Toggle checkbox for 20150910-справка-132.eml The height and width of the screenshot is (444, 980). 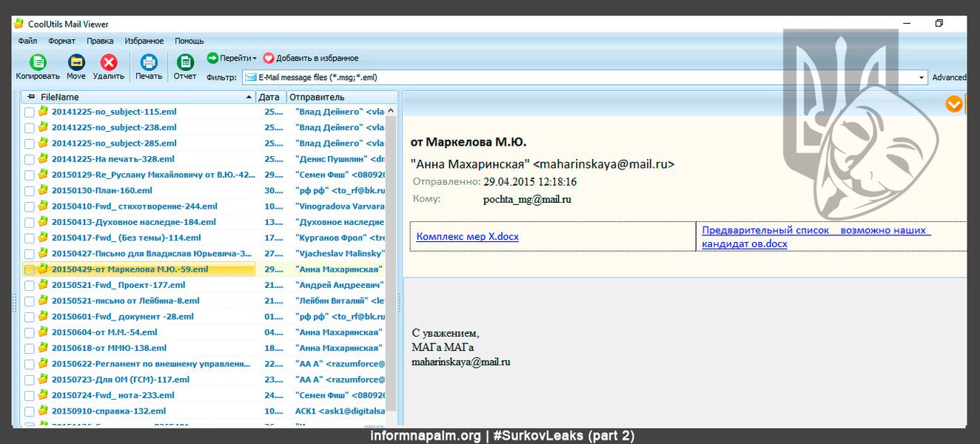click(29, 411)
